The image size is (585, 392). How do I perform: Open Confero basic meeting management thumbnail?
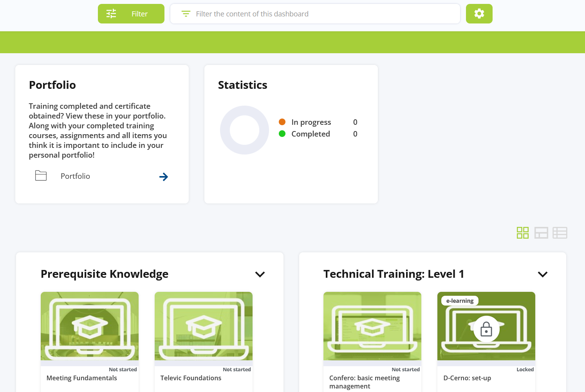coord(372,326)
